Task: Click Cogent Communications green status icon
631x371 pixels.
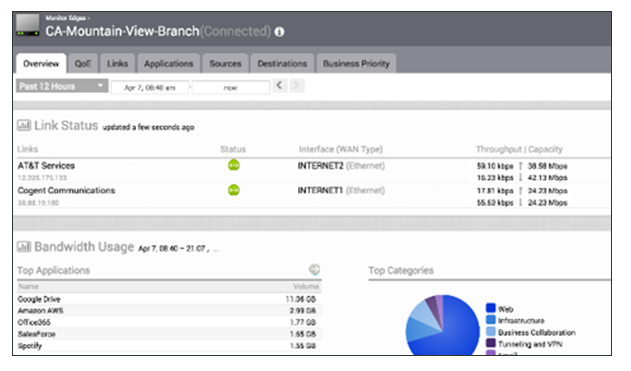Action: tap(233, 190)
